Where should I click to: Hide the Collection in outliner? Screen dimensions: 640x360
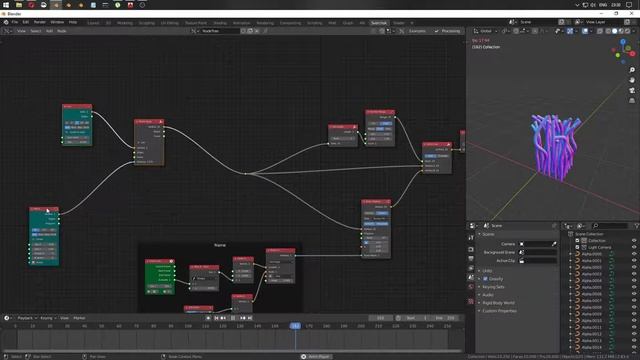[634, 241]
